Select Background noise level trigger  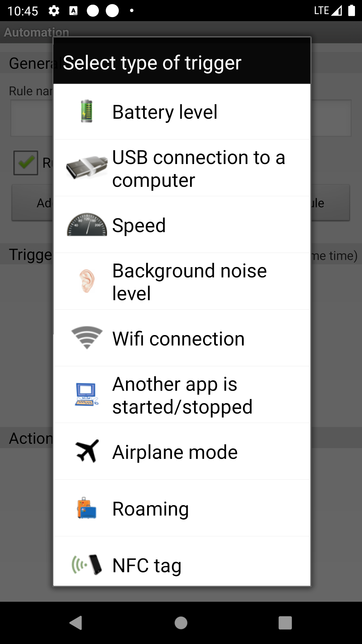[x=189, y=282]
